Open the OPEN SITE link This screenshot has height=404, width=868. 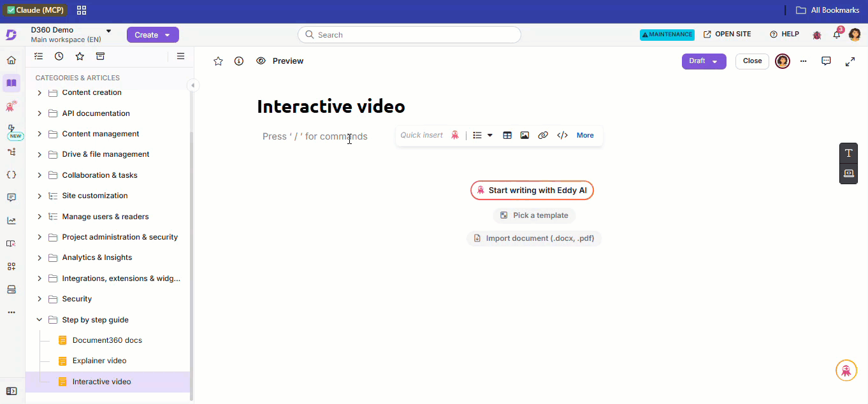pos(727,34)
